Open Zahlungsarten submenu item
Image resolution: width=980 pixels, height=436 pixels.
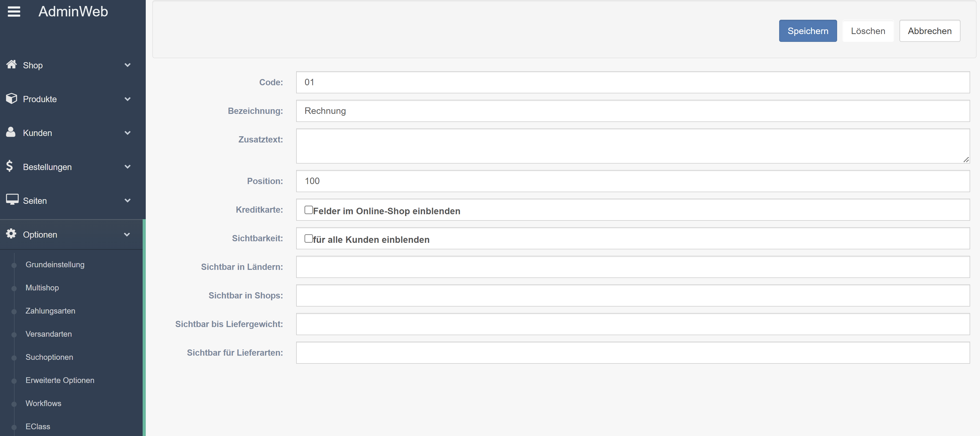click(50, 311)
